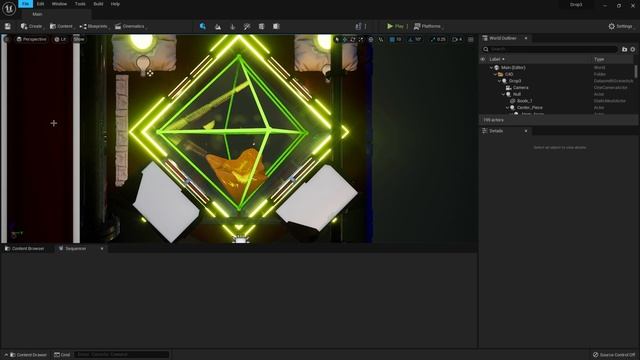Screen dimensions: 640x360
Task: Open the Lit view mode dropdown
Action: pos(60,39)
